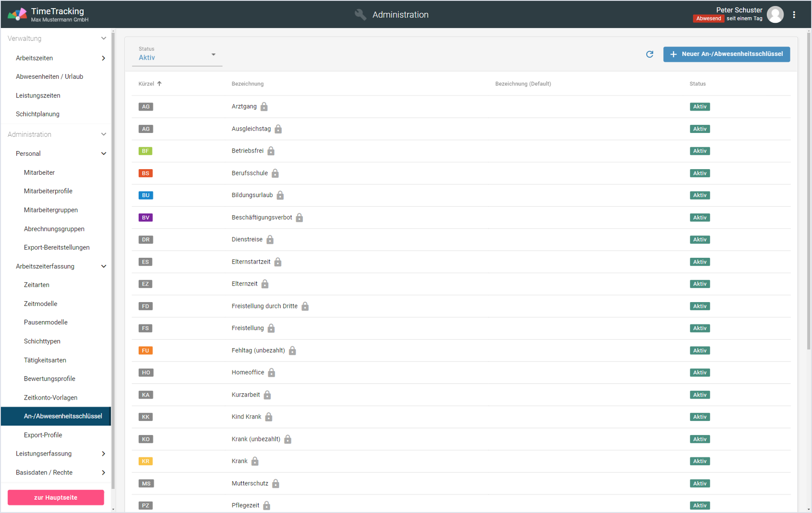Screen dimensions: 812x513
Task: Click the main content vertical scrollbar
Action: pos(808,190)
